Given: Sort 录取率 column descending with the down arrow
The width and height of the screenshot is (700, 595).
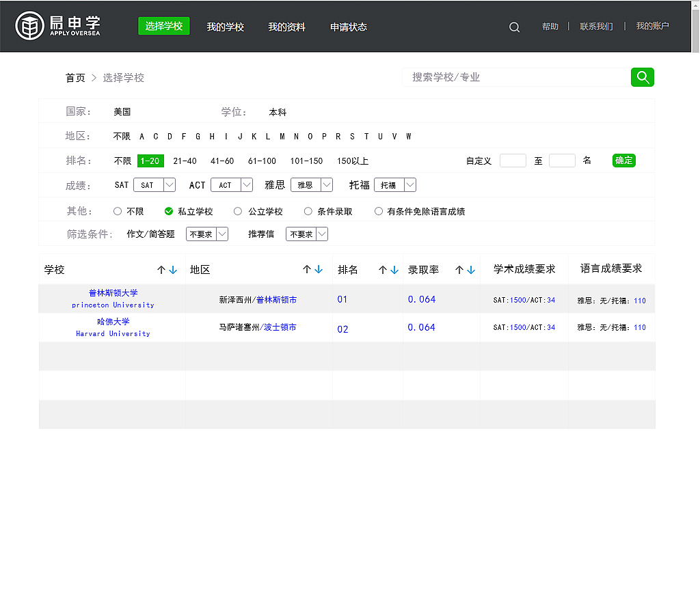Looking at the screenshot, I should click(471, 270).
